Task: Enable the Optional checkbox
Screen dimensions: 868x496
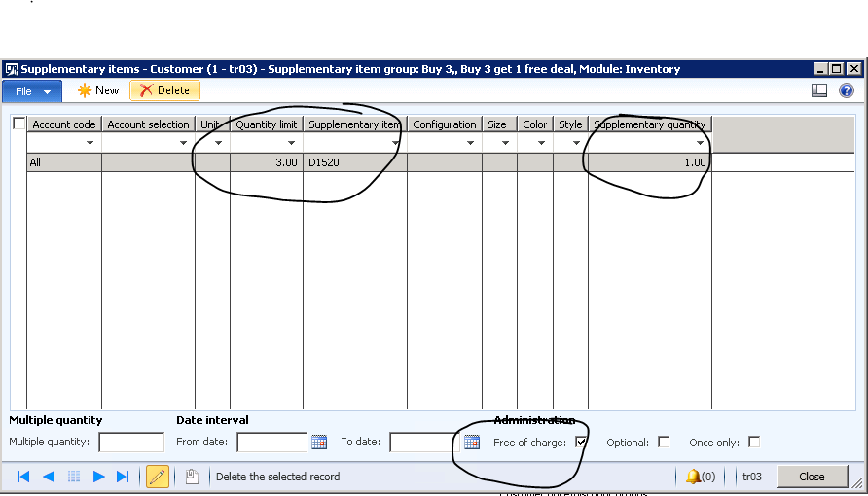Action: tap(664, 443)
